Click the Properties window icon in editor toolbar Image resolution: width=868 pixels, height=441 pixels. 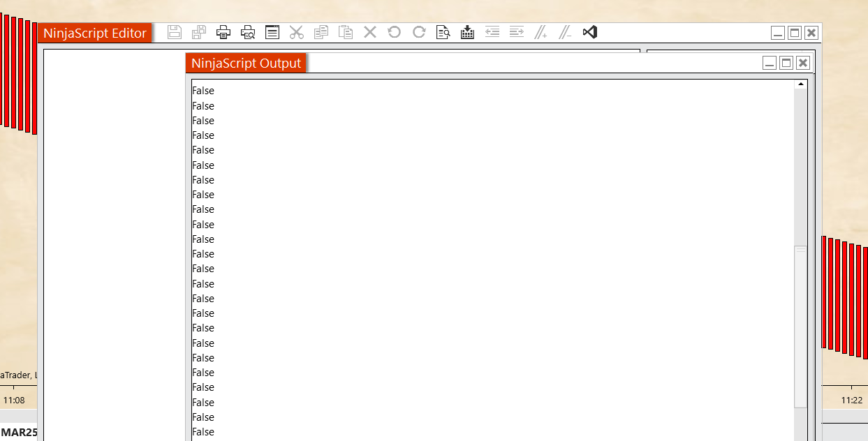(x=272, y=32)
